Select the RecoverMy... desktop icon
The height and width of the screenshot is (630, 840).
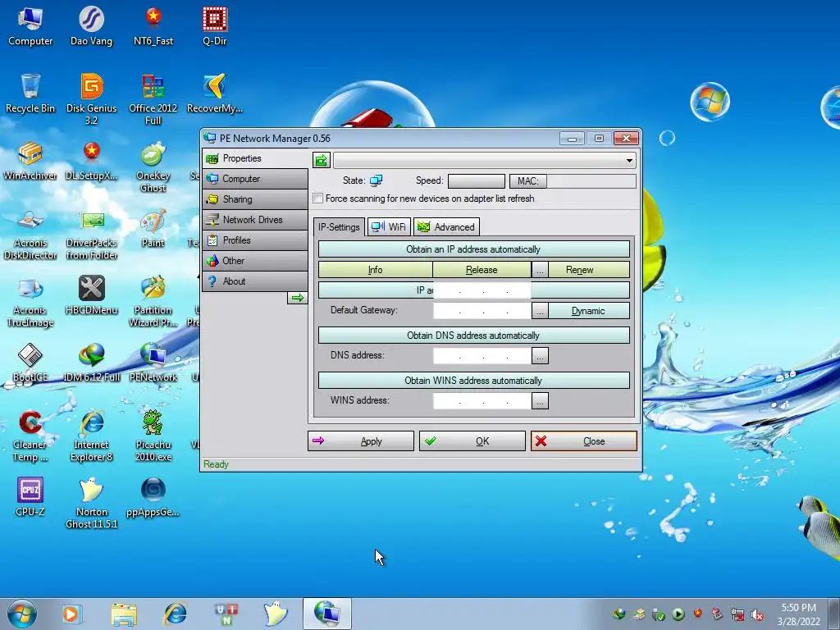pos(215,94)
